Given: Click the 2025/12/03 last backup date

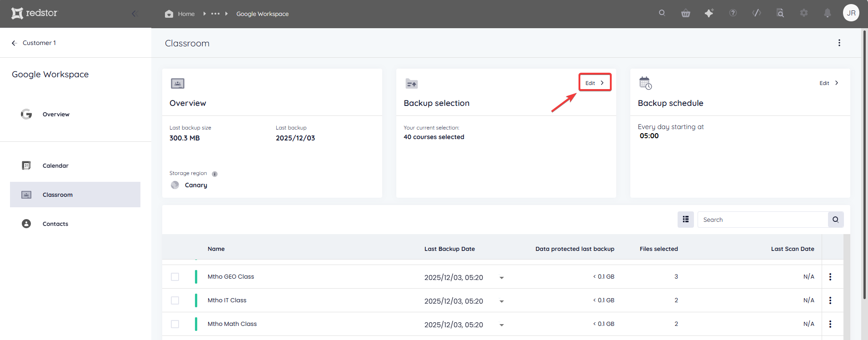Looking at the screenshot, I should coord(295,138).
